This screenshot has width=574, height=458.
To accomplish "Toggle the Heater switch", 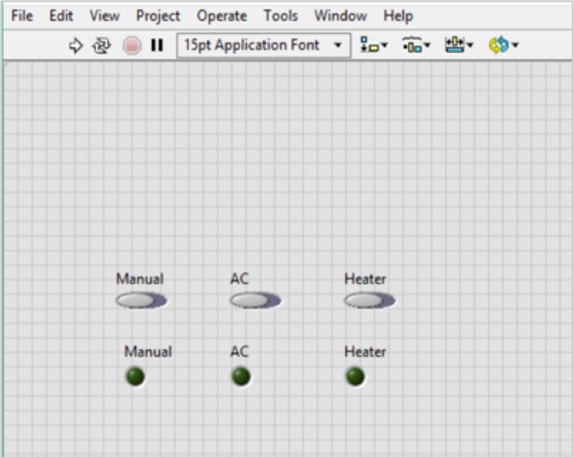I will pos(369,301).
